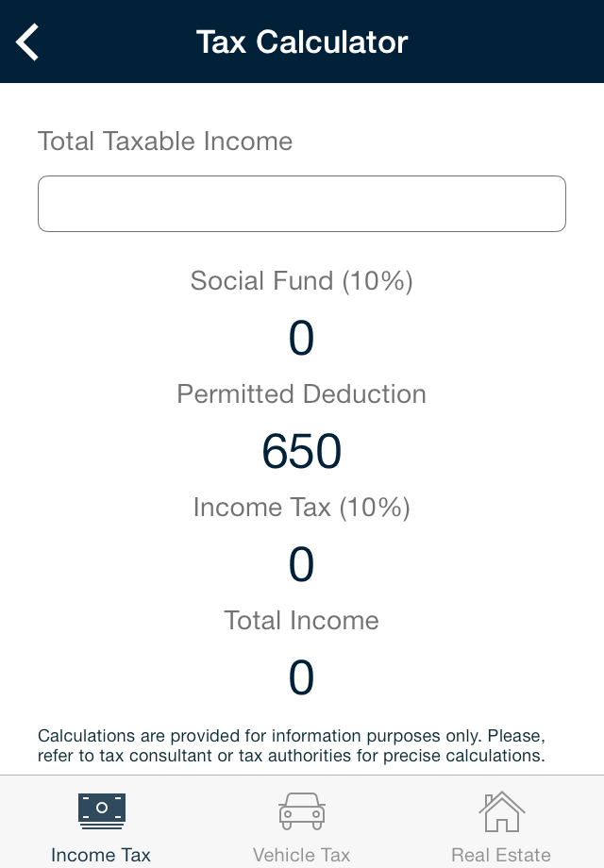The image size is (604, 868).
Task: Switch to the Vehicle Tax tab label
Action: [302, 854]
